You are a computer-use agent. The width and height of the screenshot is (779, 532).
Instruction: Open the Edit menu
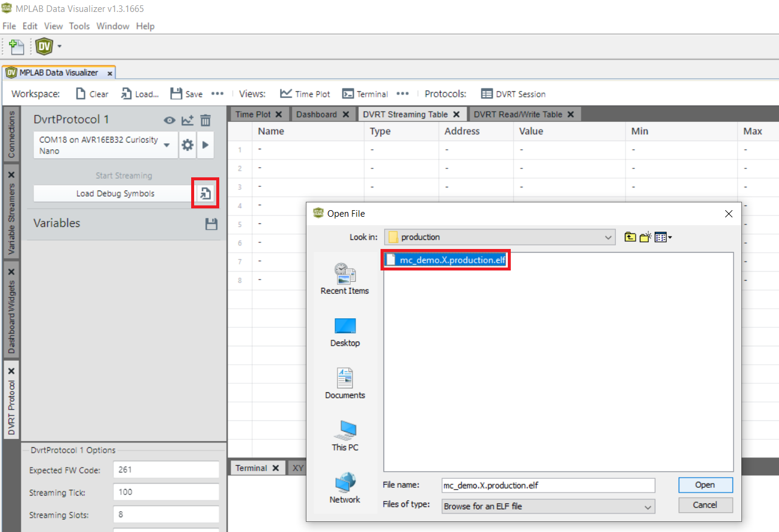click(x=30, y=26)
